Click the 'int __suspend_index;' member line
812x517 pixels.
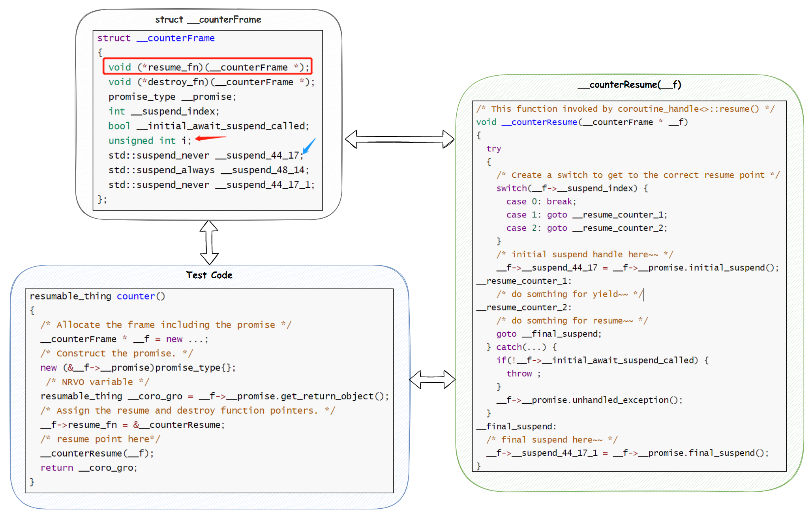pos(163,111)
